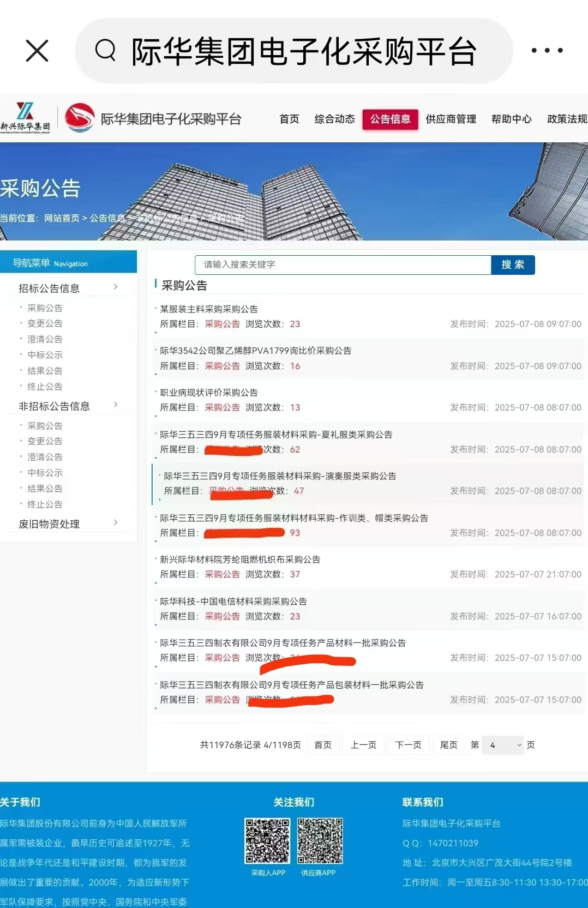The height and width of the screenshot is (908, 588).
Task: Open 澄清公告 under 非招标公告信息
Action: pyautogui.click(x=45, y=457)
